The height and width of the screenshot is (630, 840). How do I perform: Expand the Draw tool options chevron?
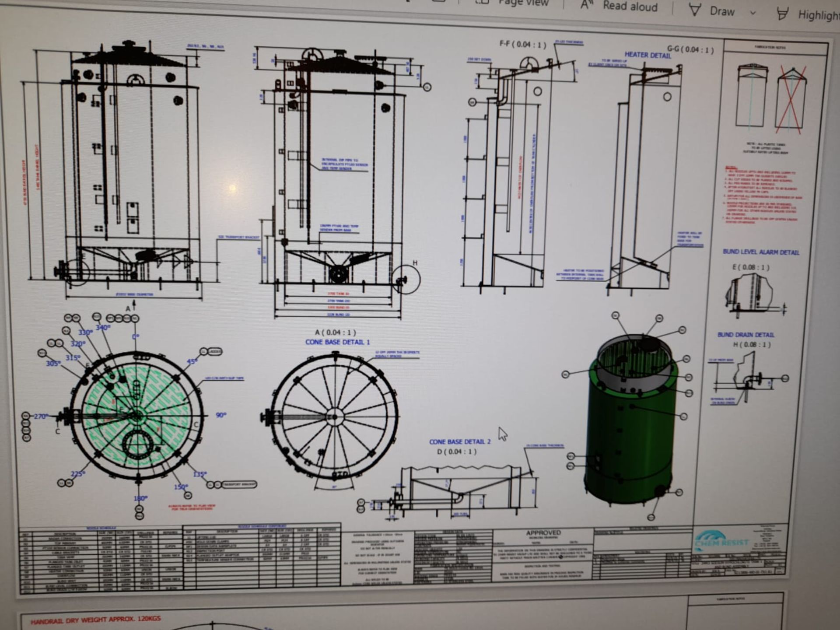pyautogui.click(x=753, y=13)
